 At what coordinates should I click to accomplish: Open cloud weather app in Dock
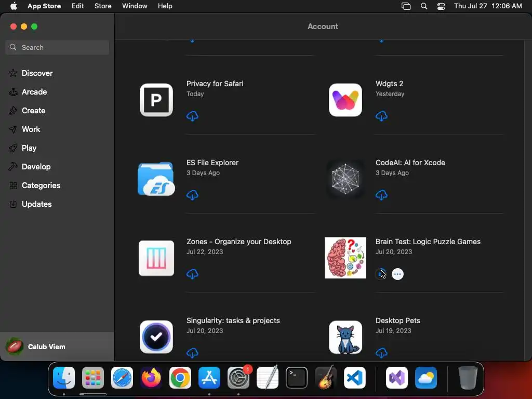click(426, 377)
